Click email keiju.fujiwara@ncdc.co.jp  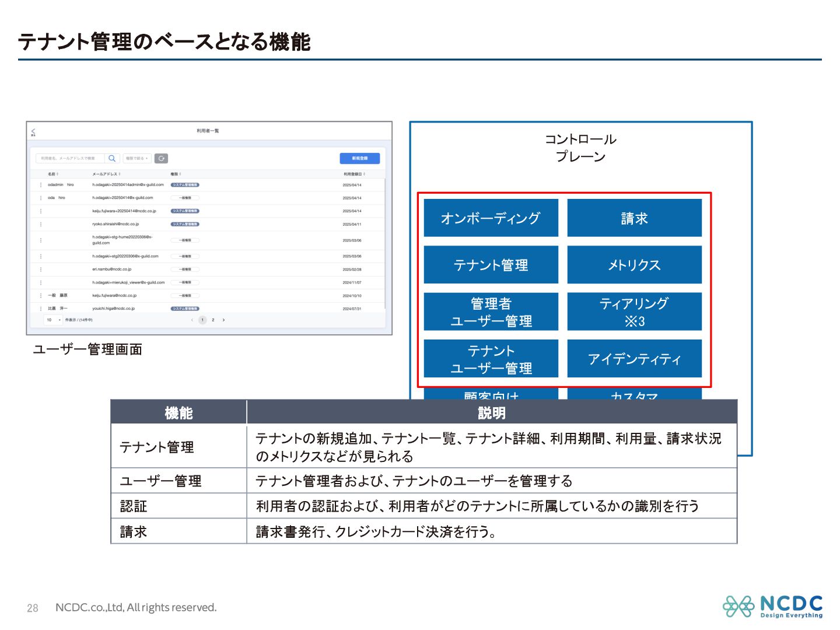114,296
